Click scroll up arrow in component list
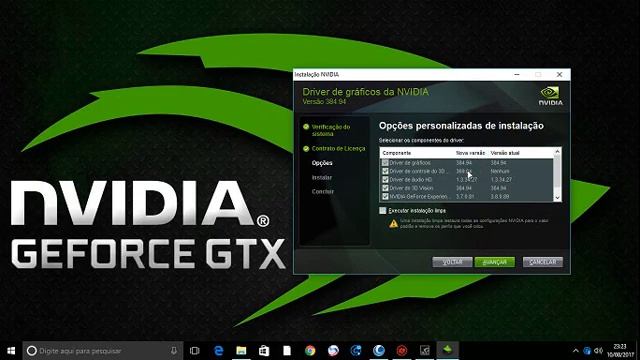 click(x=558, y=152)
